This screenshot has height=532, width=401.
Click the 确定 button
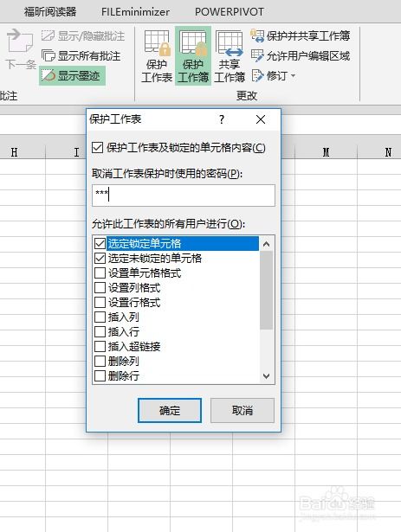[170, 411]
